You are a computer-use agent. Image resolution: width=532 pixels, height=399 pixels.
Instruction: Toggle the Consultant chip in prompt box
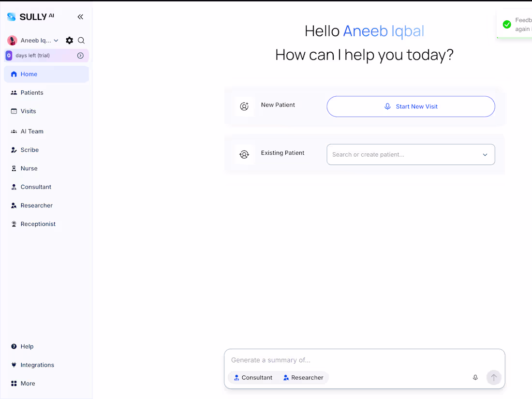(x=253, y=377)
